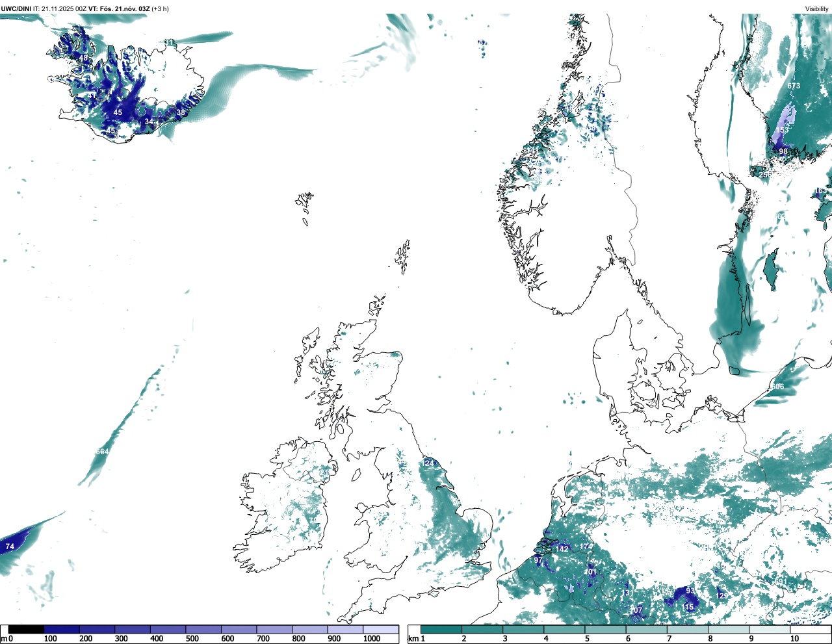This screenshot has height=644, width=832.
Task: Click the 506 value near Baltic coast
Action: (x=777, y=387)
